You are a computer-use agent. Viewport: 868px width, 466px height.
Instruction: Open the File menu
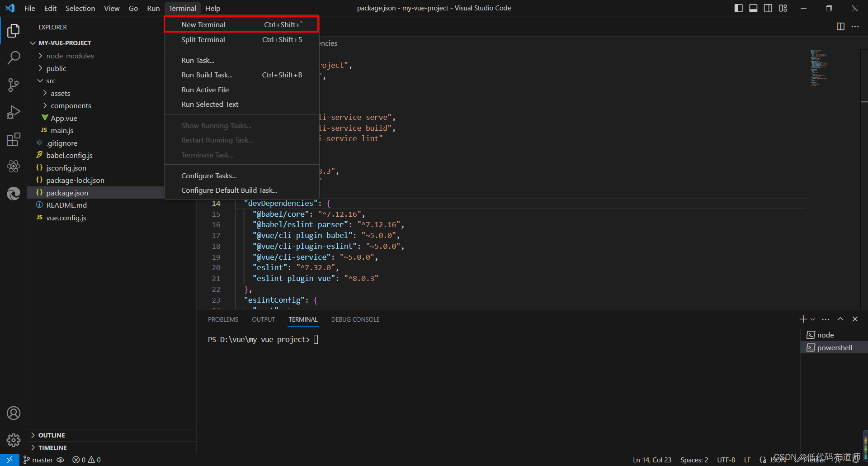[30, 8]
